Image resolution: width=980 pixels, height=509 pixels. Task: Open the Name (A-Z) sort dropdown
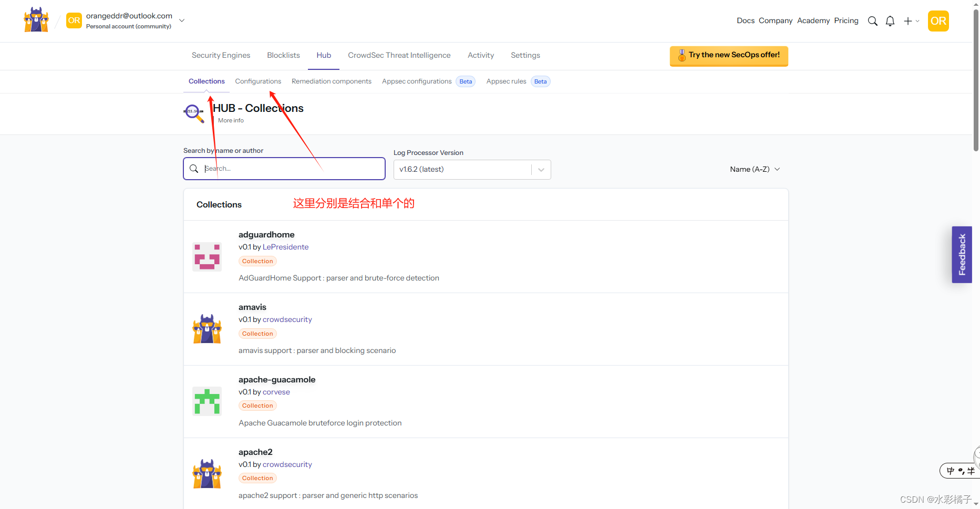pyautogui.click(x=755, y=169)
